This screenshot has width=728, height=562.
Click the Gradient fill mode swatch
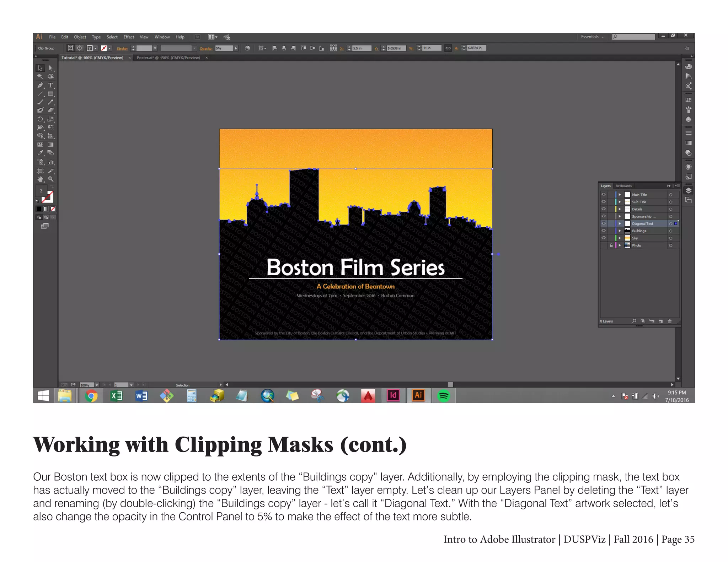tap(46, 209)
